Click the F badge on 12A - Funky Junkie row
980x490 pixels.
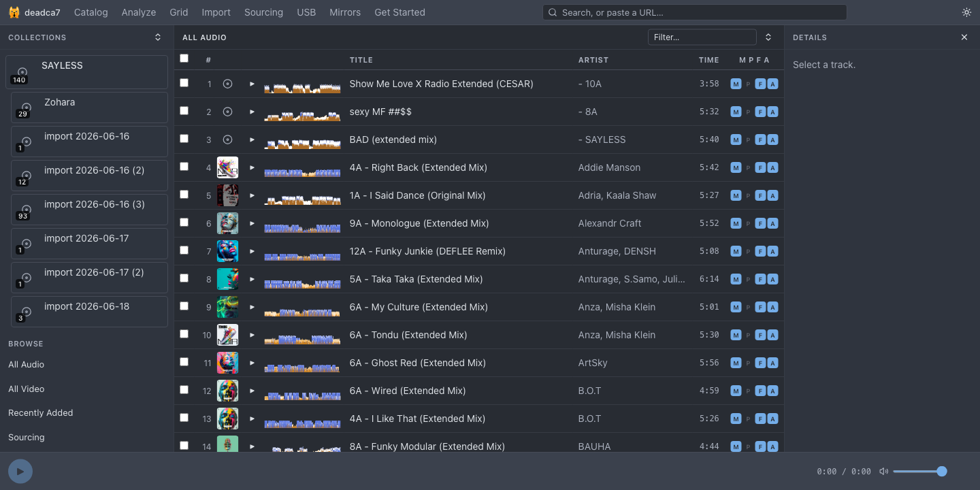[760, 251]
